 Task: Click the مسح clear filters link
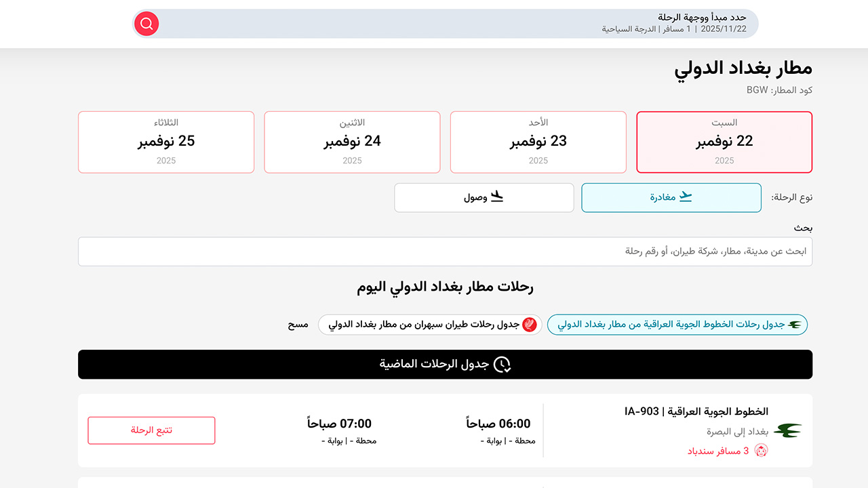click(298, 325)
